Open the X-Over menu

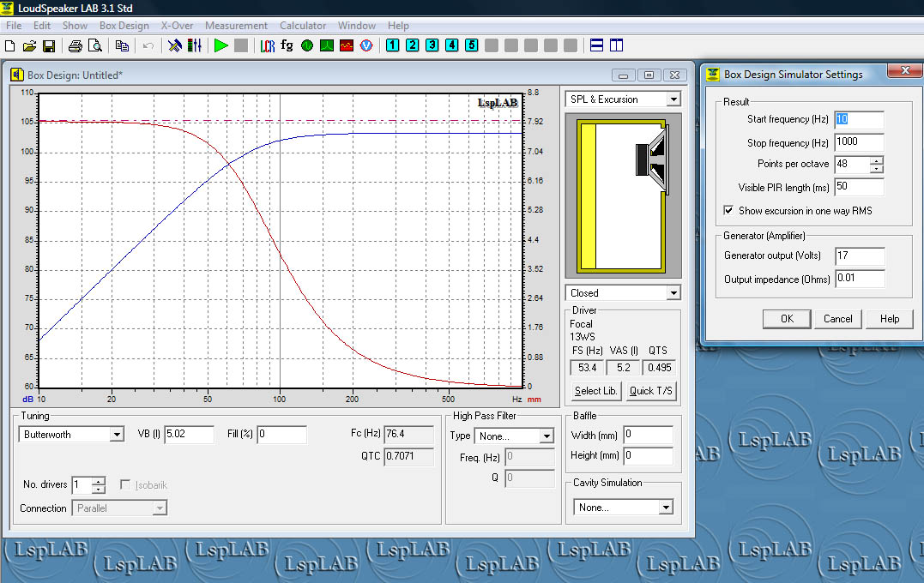177,26
